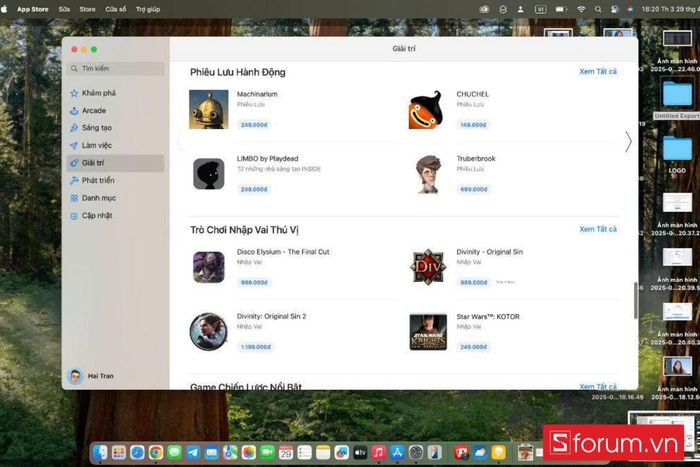Open the Sửa menu
The width and height of the screenshot is (700, 467).
(x=64, y=9)
